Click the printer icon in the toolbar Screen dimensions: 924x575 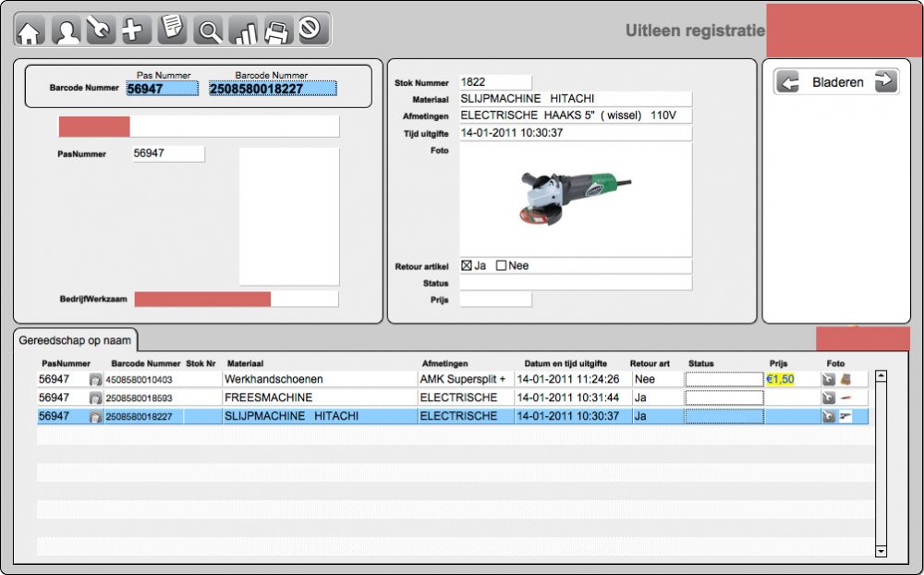[277, 31]
